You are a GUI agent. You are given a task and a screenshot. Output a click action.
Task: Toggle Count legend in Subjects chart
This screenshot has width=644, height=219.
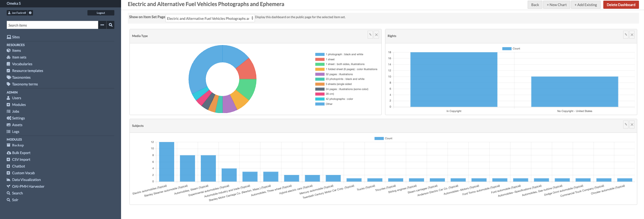[383, 138]
